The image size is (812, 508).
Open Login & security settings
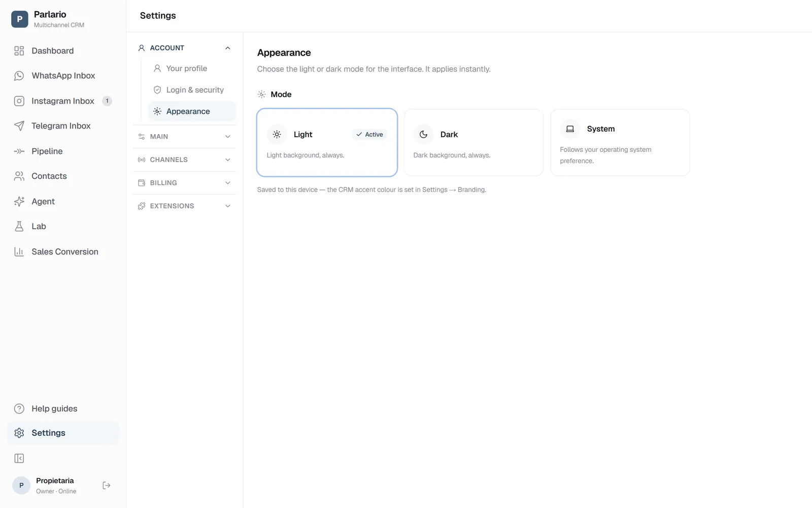192,90
